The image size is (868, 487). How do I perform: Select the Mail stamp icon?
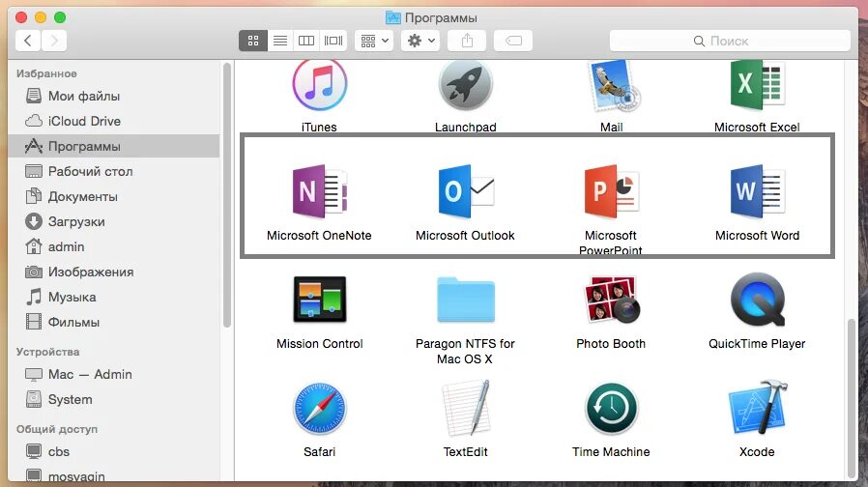coord(612,85)
